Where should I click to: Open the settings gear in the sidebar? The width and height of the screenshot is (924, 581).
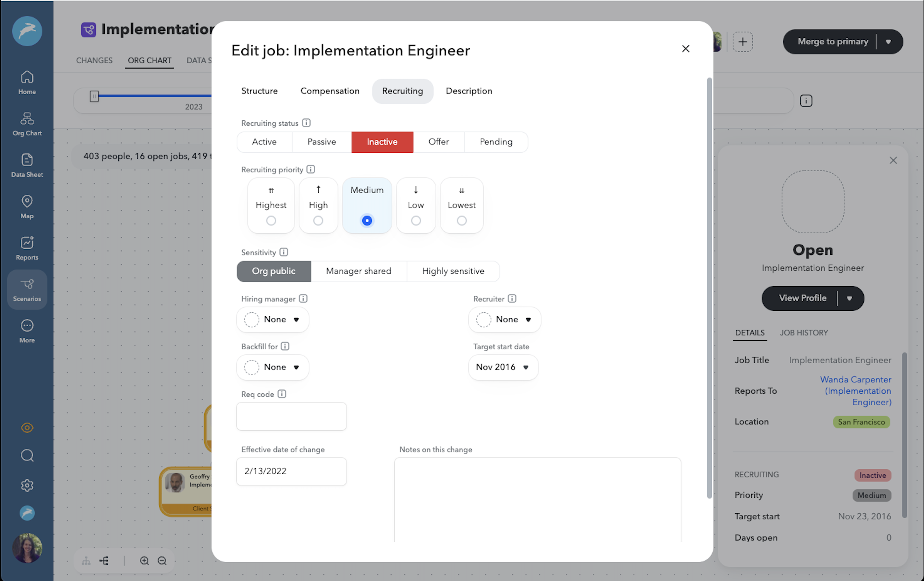(x=27, y=485)
